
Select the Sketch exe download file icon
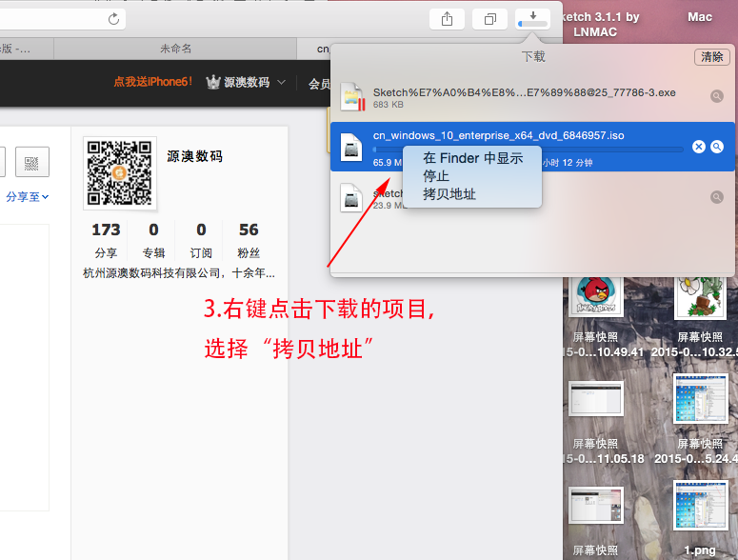click(x=352, y=96)
